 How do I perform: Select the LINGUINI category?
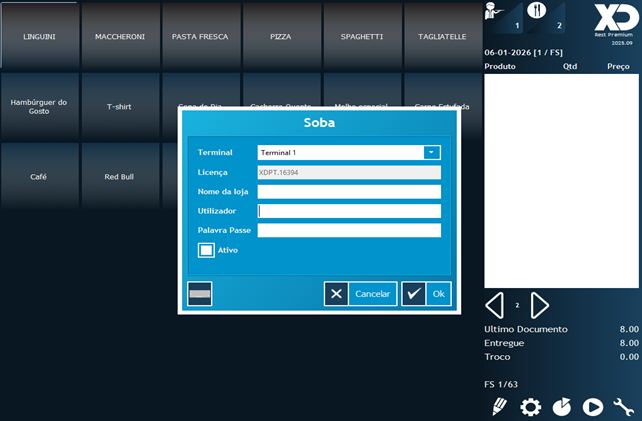pos(39,36)
